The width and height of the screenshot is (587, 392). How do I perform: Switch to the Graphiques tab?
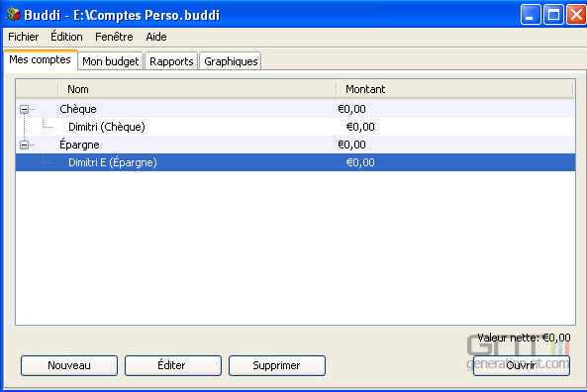click(231, 61)
